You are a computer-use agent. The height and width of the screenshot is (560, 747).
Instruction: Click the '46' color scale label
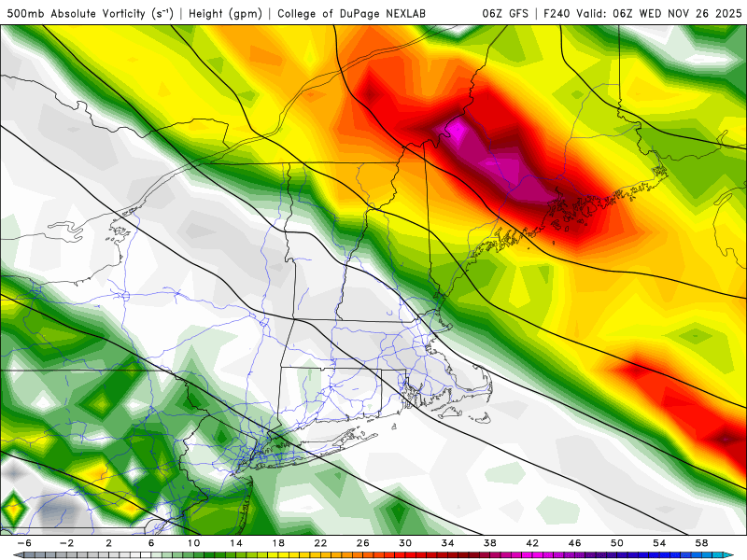click(x=575, y=543)
